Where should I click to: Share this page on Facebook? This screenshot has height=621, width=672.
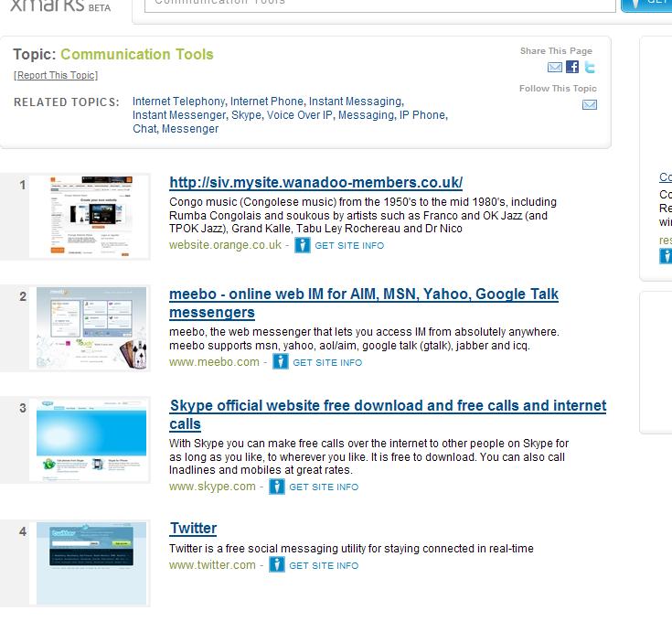coord(572,67)
